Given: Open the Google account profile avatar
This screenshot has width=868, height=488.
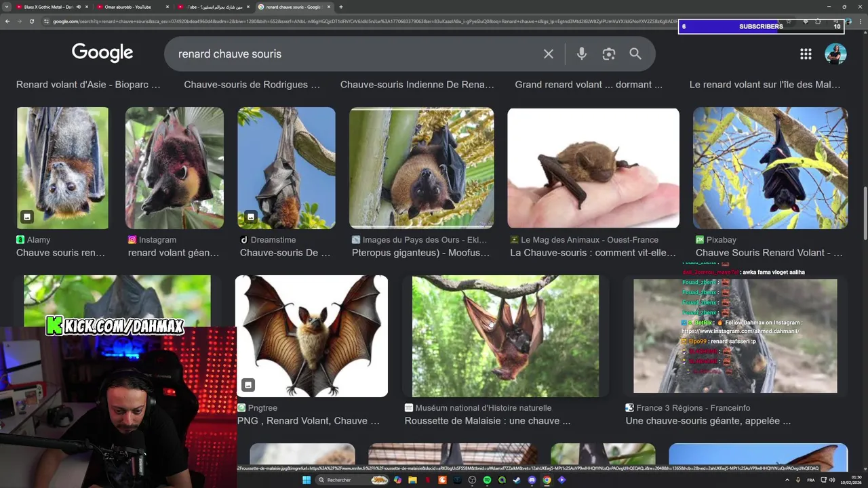Looking at the screenshot, I should (835, 54).
